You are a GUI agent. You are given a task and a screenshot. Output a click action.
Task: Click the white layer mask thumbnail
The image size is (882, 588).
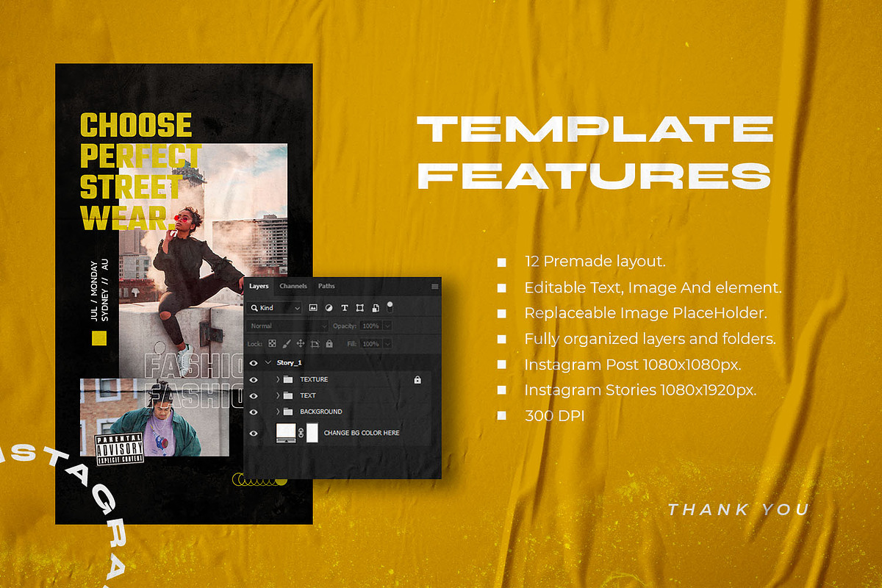[x=312, y=433]
